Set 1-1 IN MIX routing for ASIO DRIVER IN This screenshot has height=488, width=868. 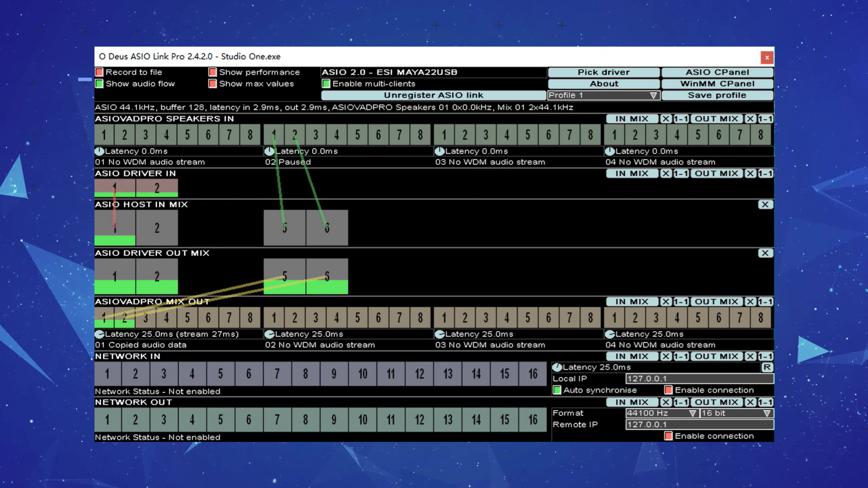(681, 174)
